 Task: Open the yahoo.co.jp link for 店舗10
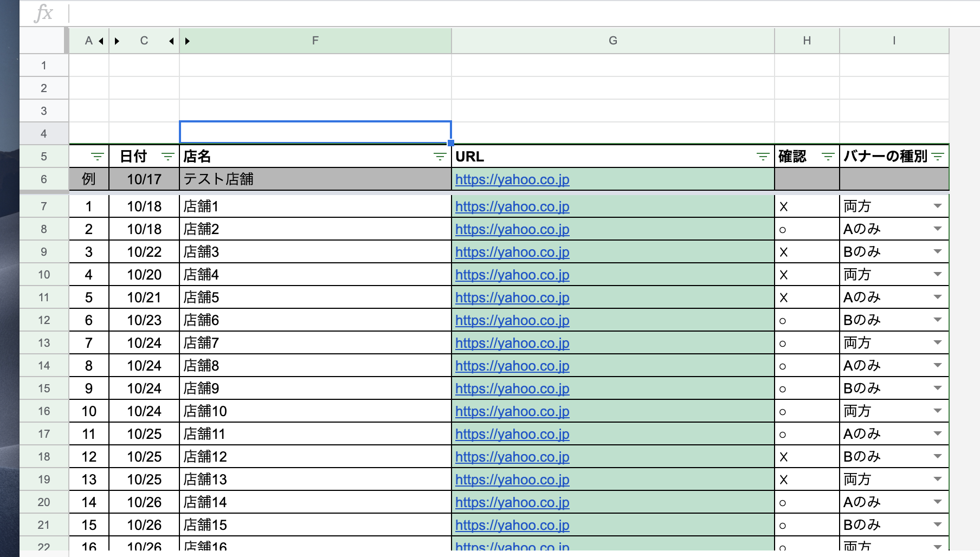[512, 411]
